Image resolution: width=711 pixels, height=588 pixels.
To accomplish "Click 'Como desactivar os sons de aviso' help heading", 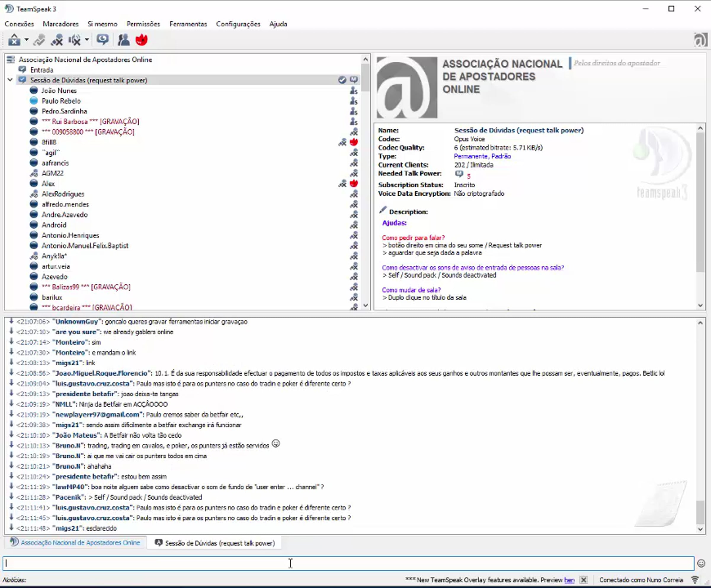I will pos(473,268).
